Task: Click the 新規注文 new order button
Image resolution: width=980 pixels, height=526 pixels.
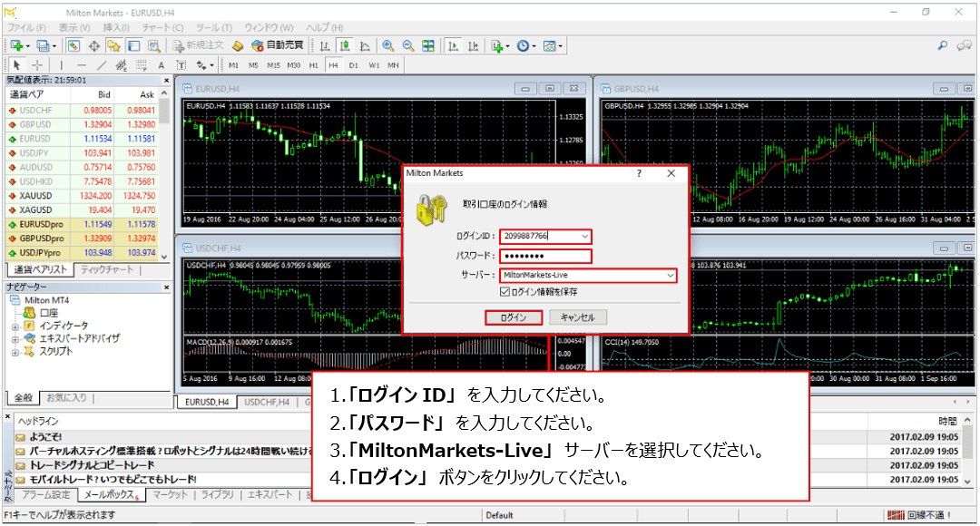Action: coord(198,45)
